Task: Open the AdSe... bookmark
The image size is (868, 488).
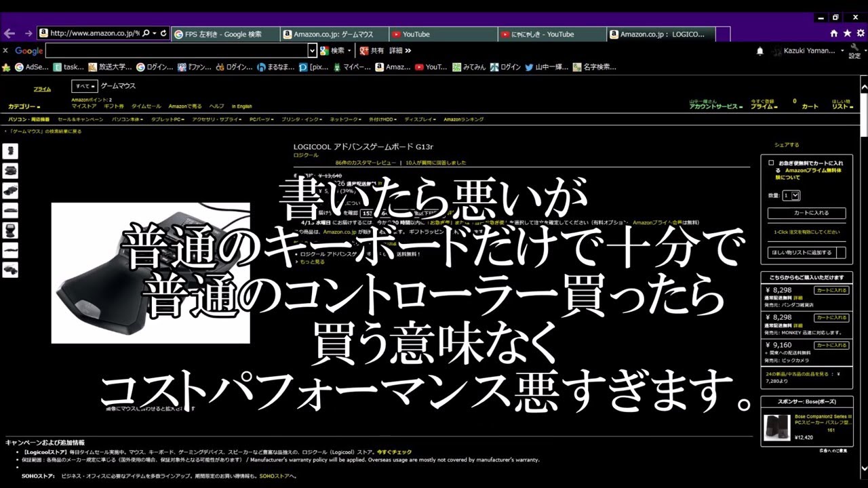Action: (x=32, y=67)
